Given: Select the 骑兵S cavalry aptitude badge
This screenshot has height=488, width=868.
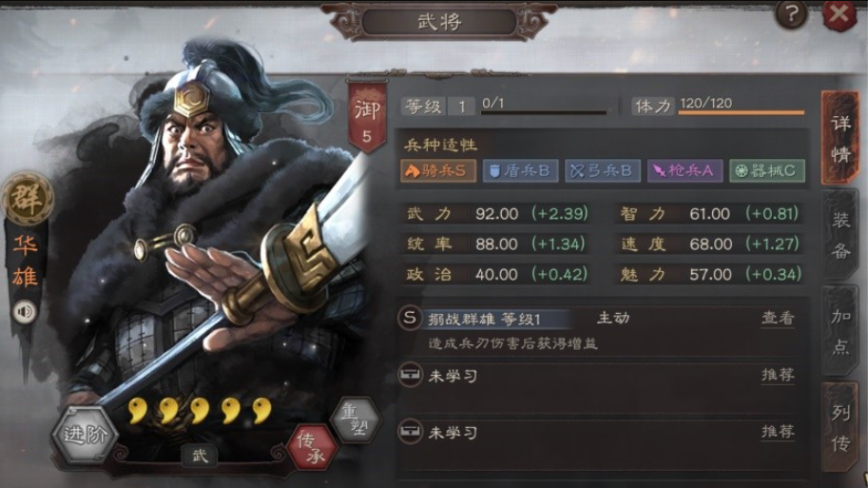Looking at the screenshot, I should pyautogui.click(x=438, y=170).
